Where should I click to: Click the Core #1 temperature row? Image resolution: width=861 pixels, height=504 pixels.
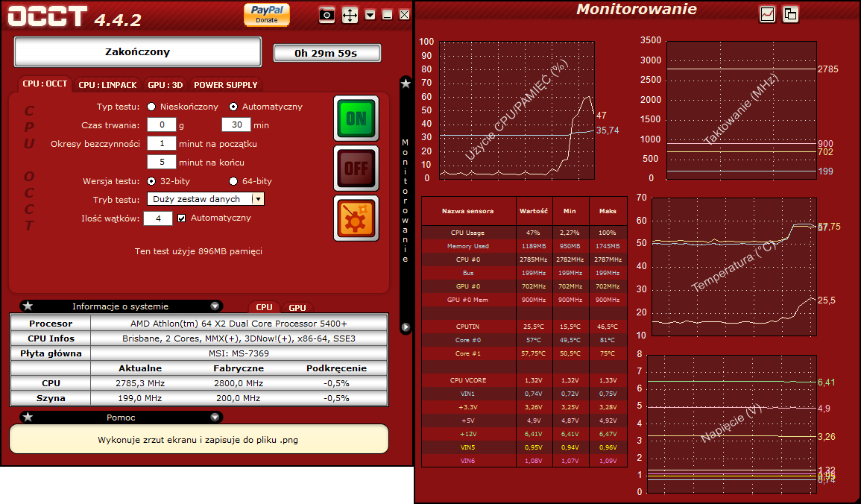524,353
